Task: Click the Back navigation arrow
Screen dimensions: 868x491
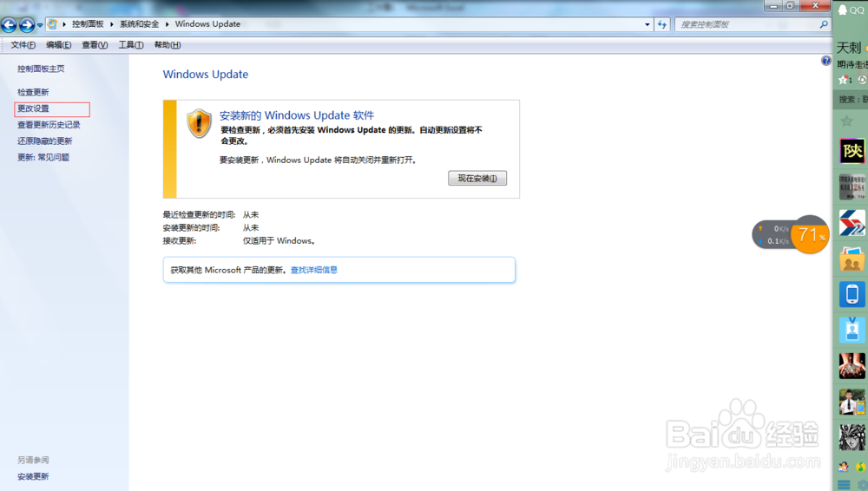Action: pos(9,24)
